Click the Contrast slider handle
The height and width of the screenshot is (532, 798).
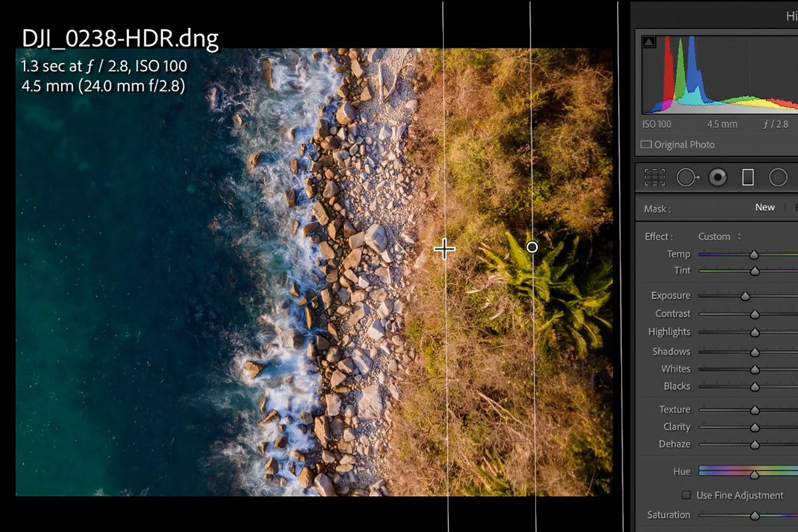pos(755,315)
